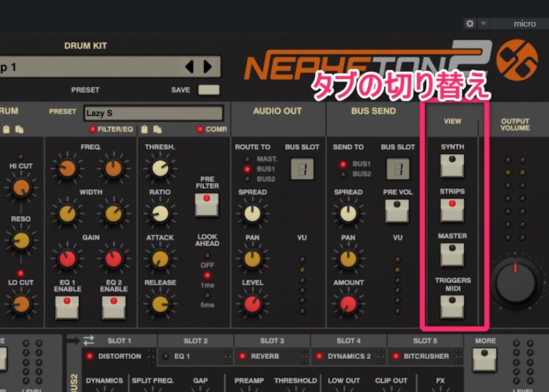Click the settings gear icon

point(470,24)
